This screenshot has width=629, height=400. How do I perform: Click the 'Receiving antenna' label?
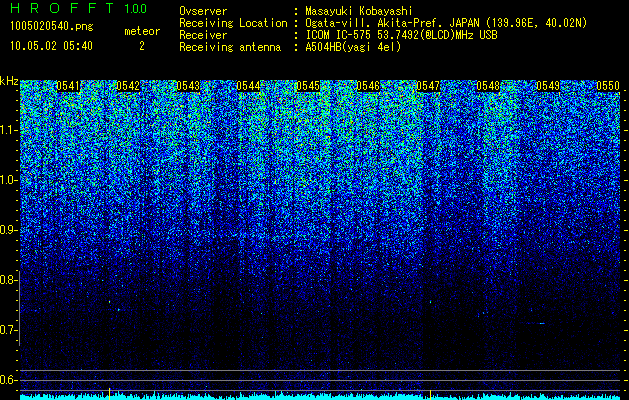[x=230, y=47]
